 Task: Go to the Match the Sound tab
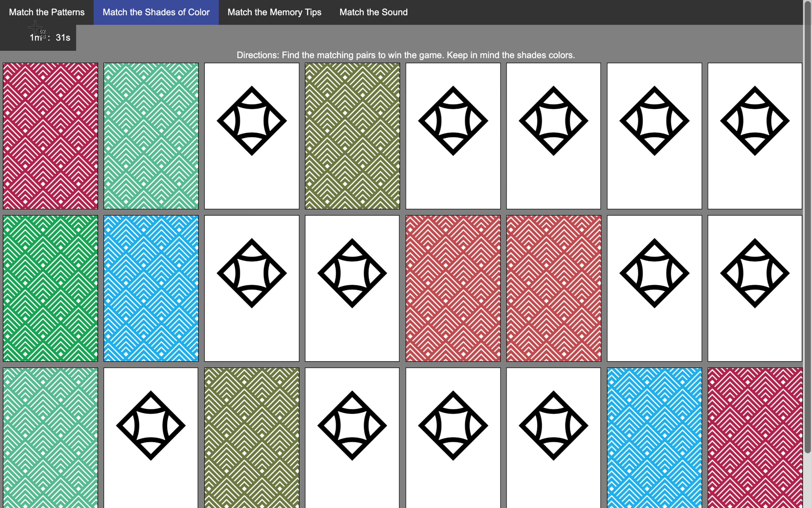click(373, 12)
